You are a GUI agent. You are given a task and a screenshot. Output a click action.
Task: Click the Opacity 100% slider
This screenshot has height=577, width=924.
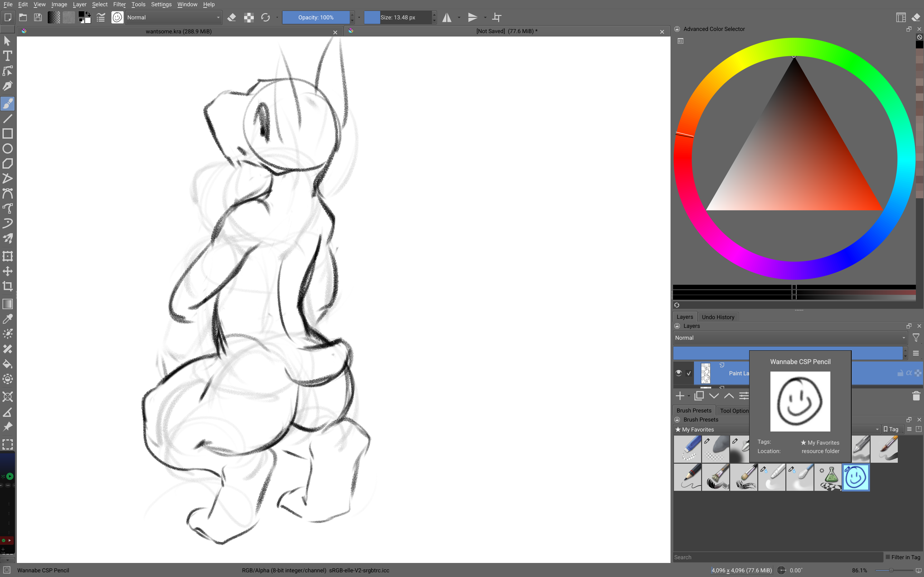point(316,17)
